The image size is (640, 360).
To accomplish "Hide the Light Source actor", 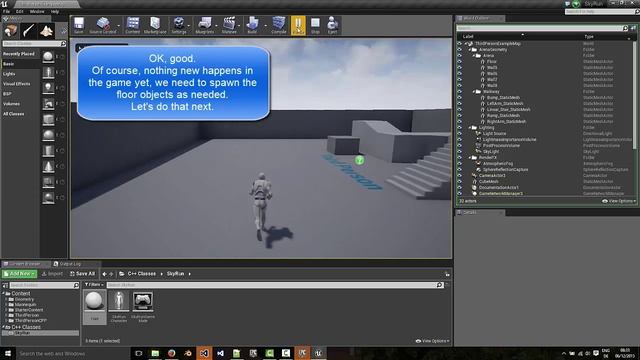I will 460,133.
